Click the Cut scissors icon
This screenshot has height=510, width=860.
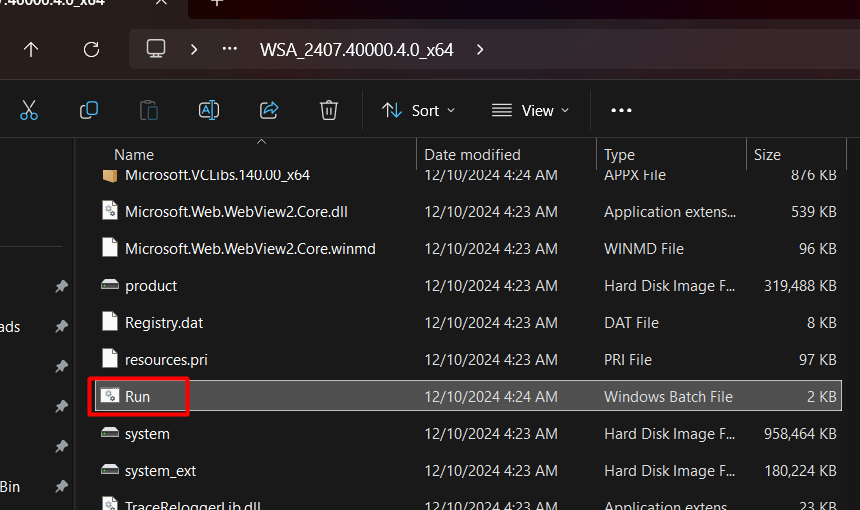(x=29, y=110)
